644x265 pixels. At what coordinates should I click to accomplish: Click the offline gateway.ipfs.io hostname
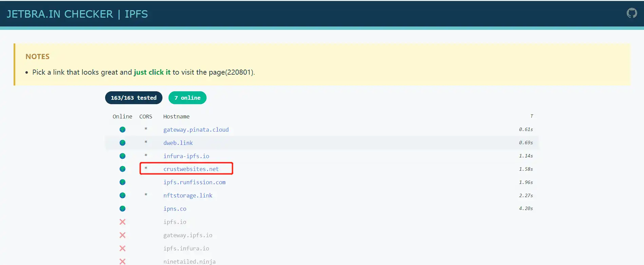pos(188,235)
